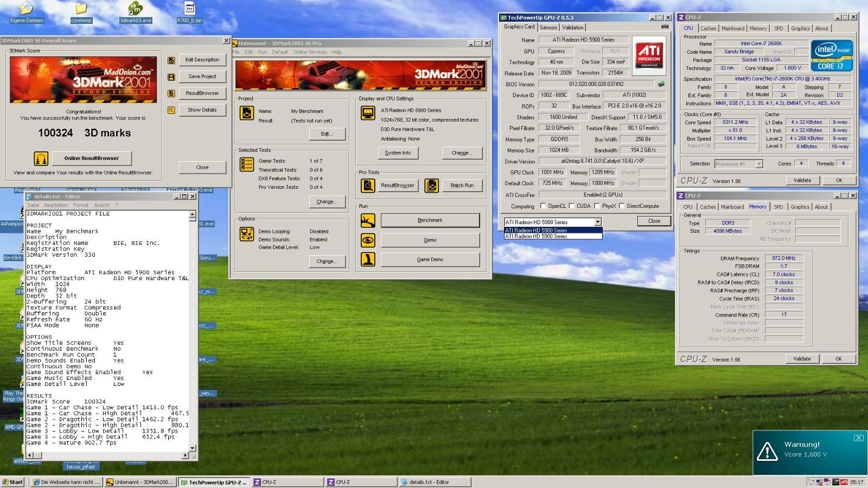This screenshot has width=868, height=488.
Task: Click horizontal scrollbar right arrow in details.txt
Action: (186, 455)
